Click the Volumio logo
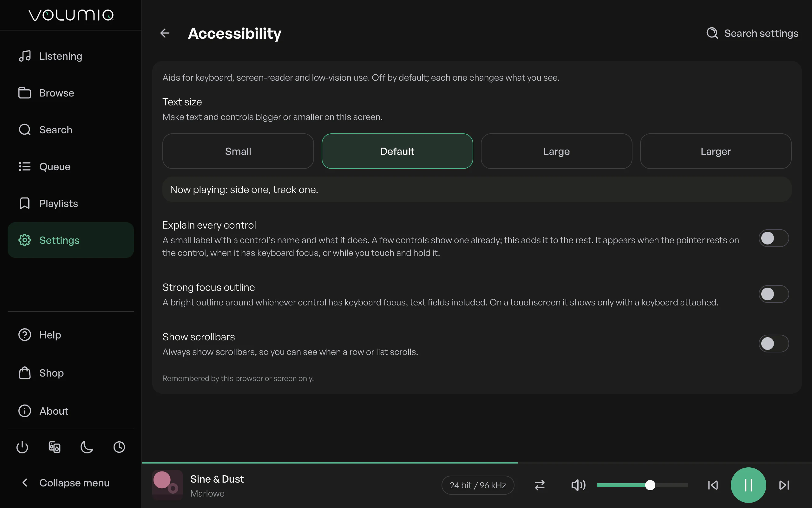This screenshot has width=812, height=508. coord(71,15)
